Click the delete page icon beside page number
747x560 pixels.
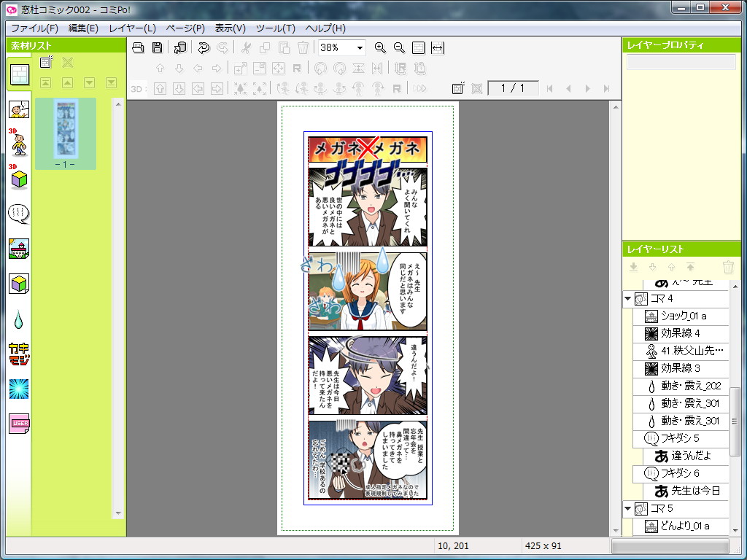[x=477, y=88]
